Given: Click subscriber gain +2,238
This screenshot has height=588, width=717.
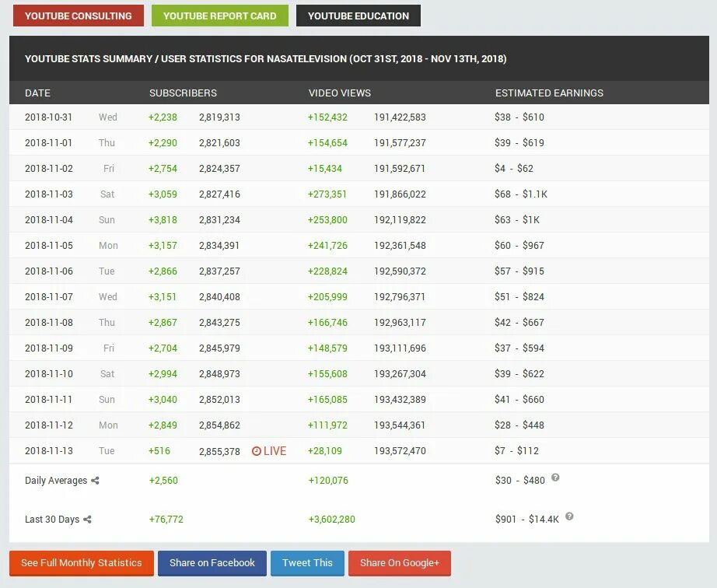Looking at the screenshot, I should pyautogui.click(x=163, y=117).
